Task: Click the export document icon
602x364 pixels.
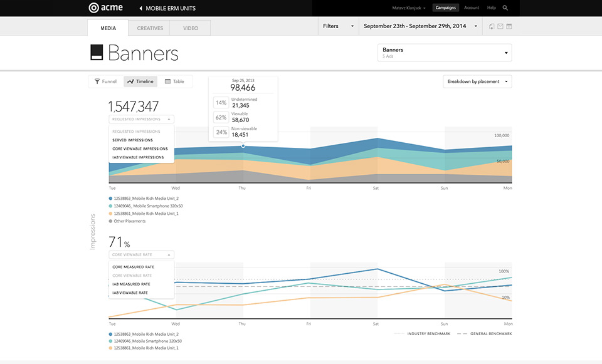Action: [492, 26]
